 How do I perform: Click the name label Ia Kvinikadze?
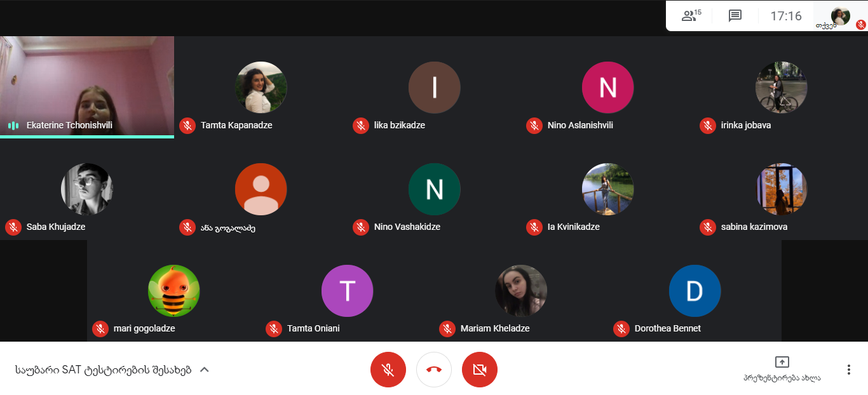[574, 227]
